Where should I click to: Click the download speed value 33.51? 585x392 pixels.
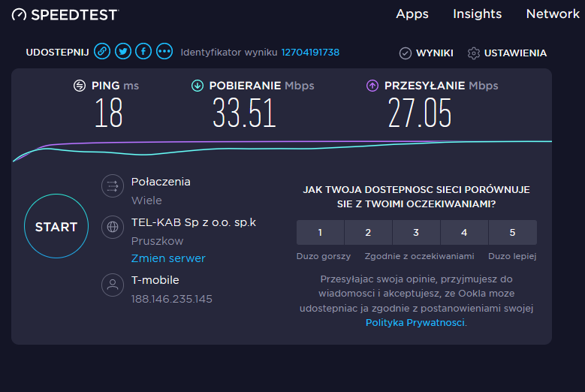pyautogui.click(x=244, y=113)
